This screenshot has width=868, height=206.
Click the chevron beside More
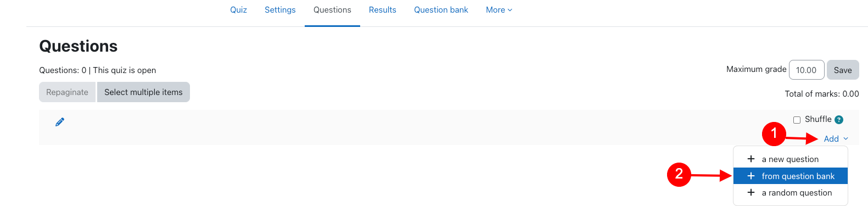pyautogui.click(x=510, y=10)
